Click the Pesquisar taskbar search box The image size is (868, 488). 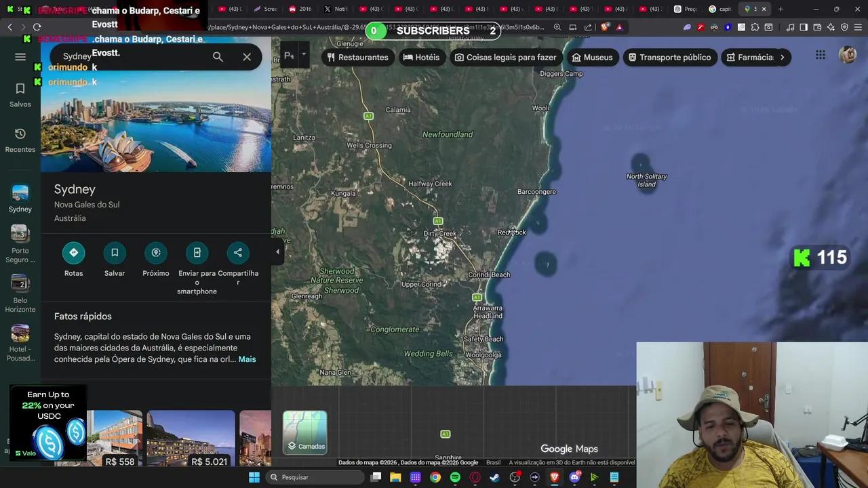[x=313, y=477]
